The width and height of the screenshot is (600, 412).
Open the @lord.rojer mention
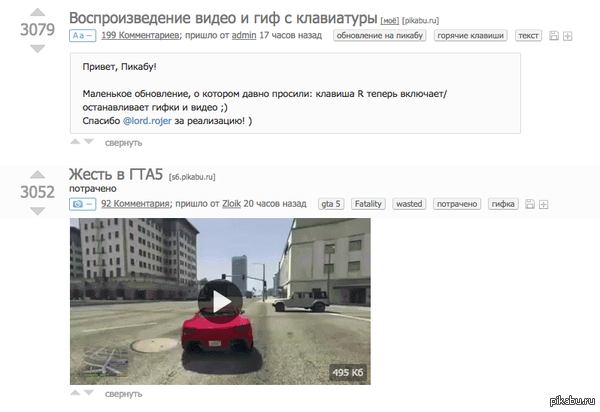pyautogui.click(x=147, y=121)
